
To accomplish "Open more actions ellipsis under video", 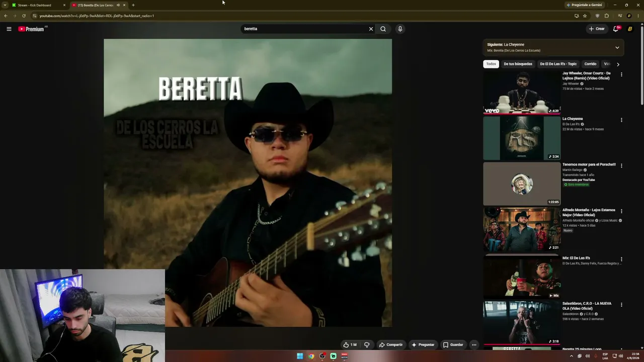I will pyautogui.click(x=474, y=345).
